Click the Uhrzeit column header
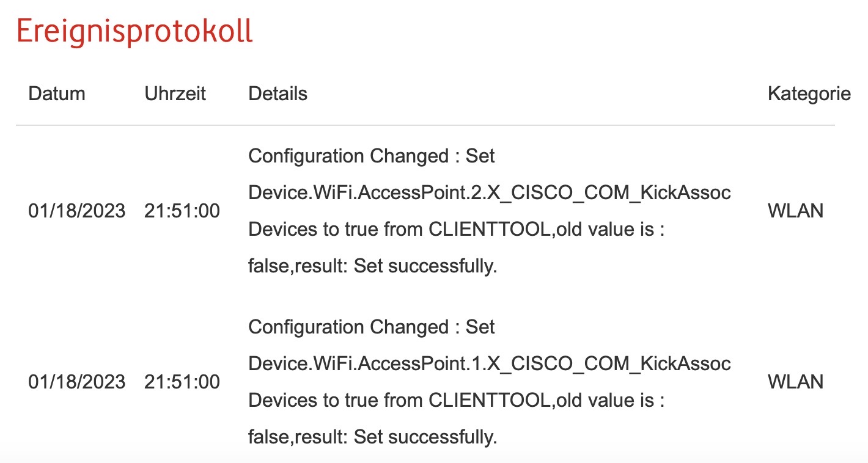The height and width of the screenshot is (463, 868). [x=175, y=93]
